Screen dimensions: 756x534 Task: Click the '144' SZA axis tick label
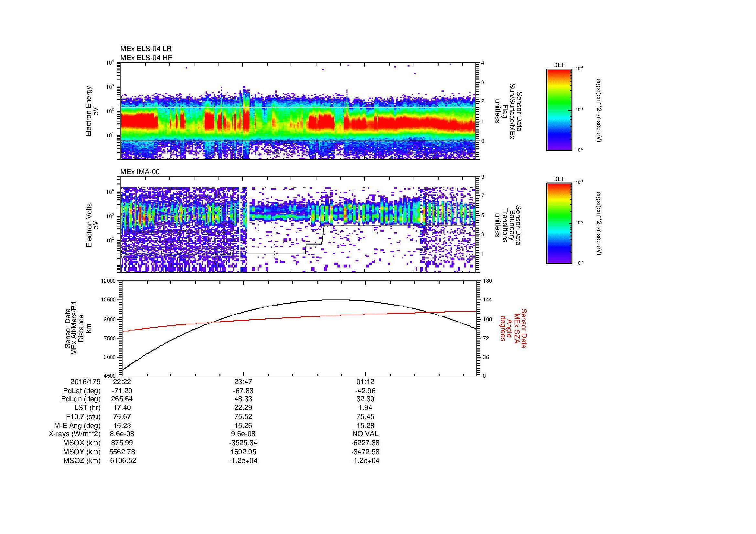(487, 300)
